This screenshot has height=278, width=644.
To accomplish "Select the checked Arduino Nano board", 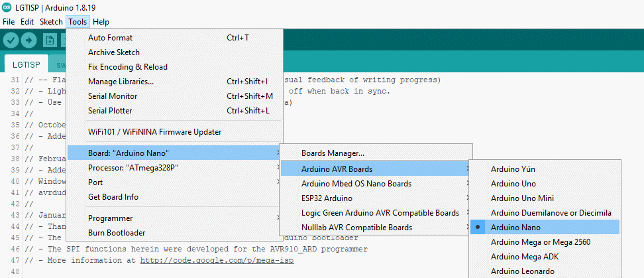I will (545, 227).
